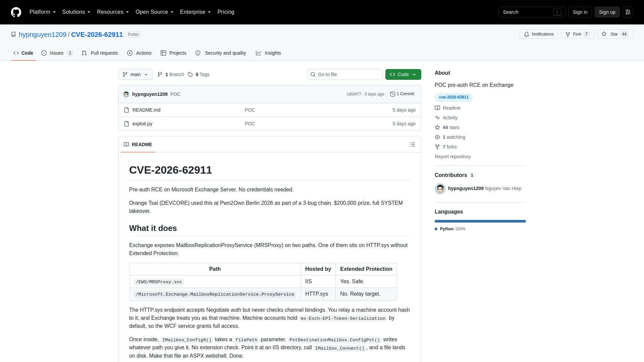Open the CVE-2026-62911 repository link
Screen dimensions: 644x362
(x=97, y=35)
